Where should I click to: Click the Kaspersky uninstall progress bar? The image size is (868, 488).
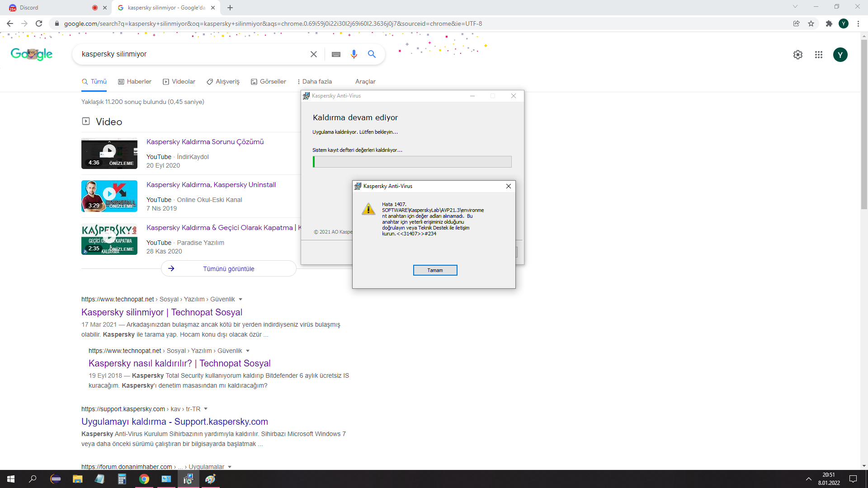coord(412,162)
